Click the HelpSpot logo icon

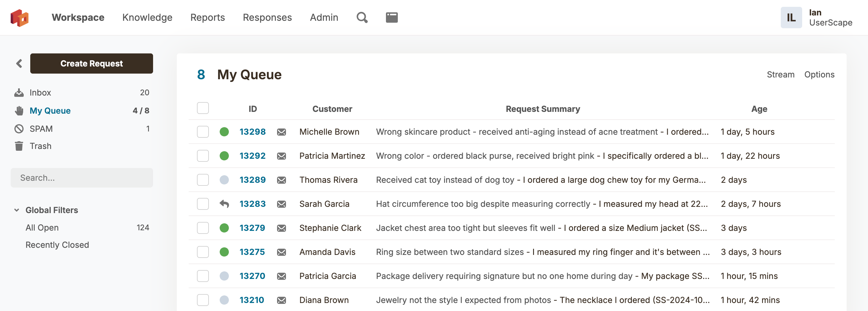tap(20, 18)
